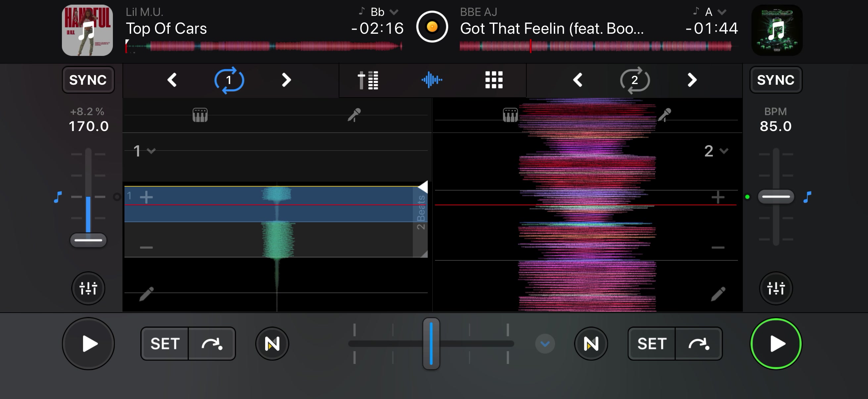The height and width of the screenshot is (399, 868).
Task: Open deck 2 EQ sliders button
Action: point(776,288)
